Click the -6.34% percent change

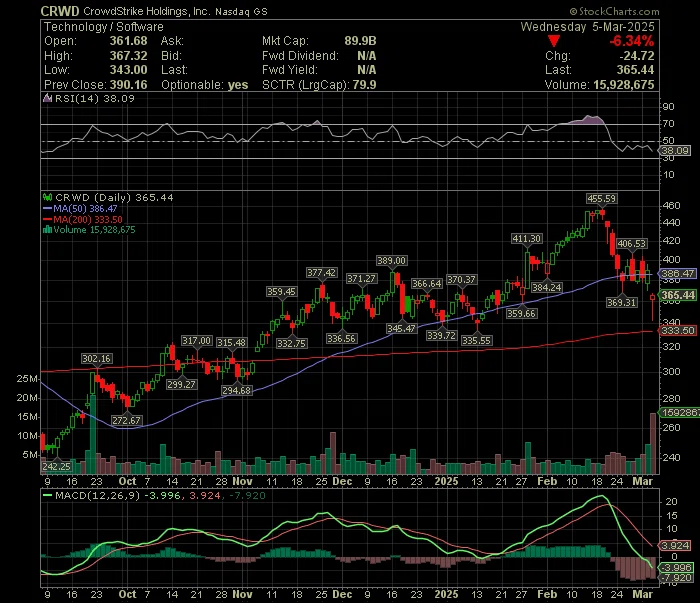[x=632, y=41]
